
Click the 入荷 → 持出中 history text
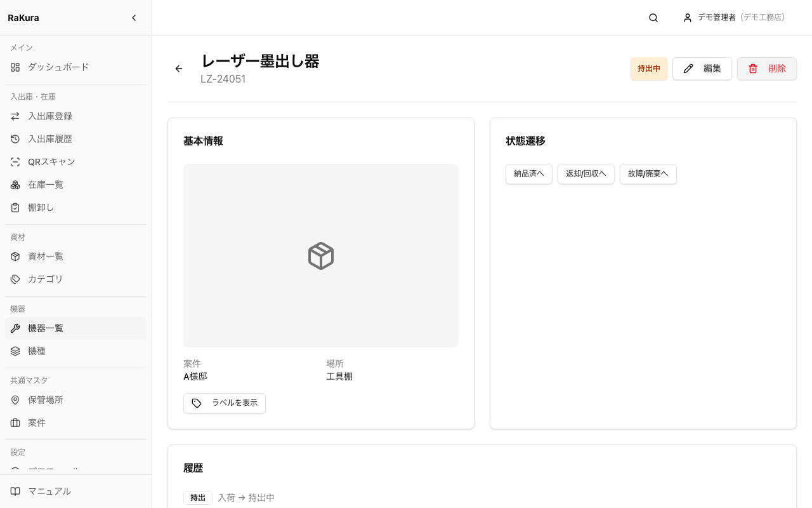(246, 498)
